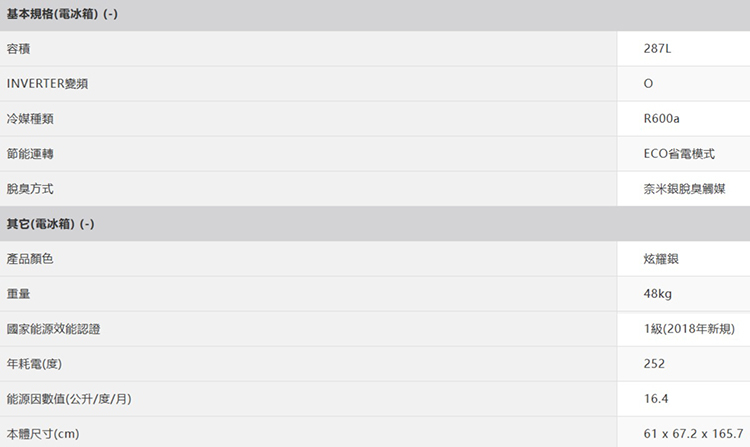Image resolution: width=750 pixels, height=447 pixels.
Task: Select the O value for INVERTER變頻
Action: [649, 84]
